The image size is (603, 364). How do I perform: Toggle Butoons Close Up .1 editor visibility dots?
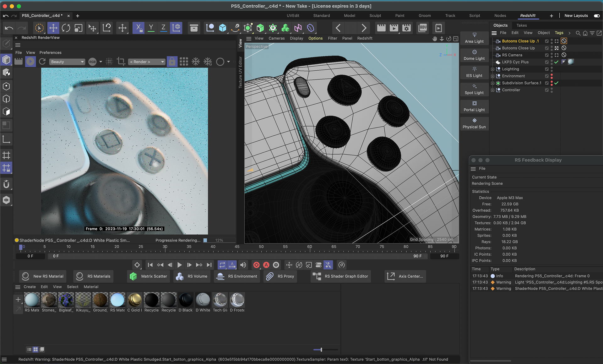(x=552, y=41)
